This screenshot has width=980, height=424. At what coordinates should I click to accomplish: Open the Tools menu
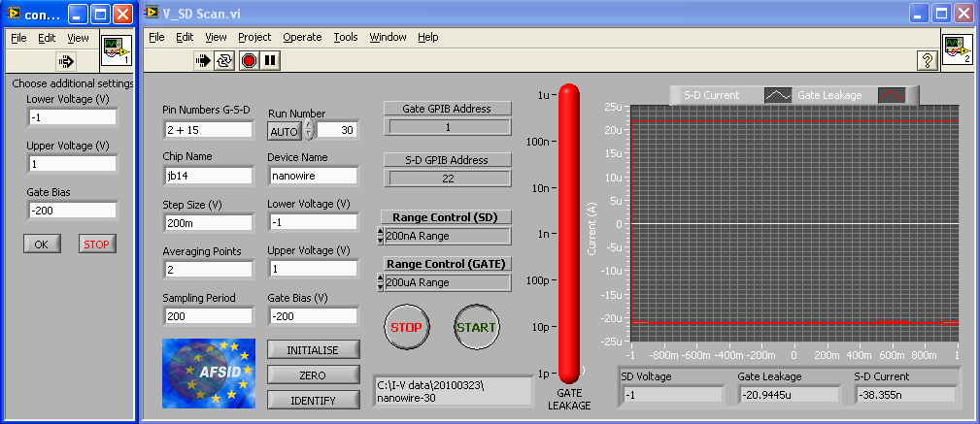pos(346,38)
